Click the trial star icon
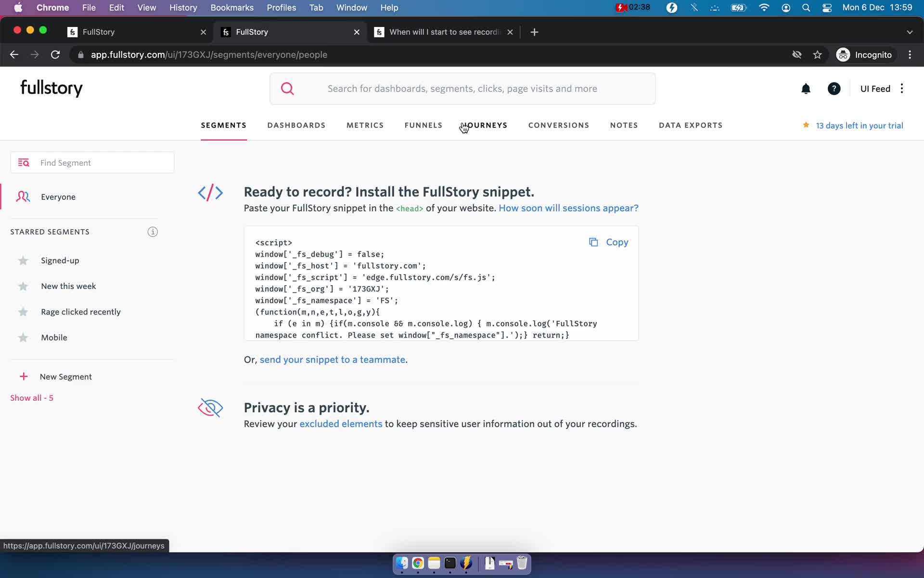The width and height of the screenshot is (924, 578). [x=806, y=125]
